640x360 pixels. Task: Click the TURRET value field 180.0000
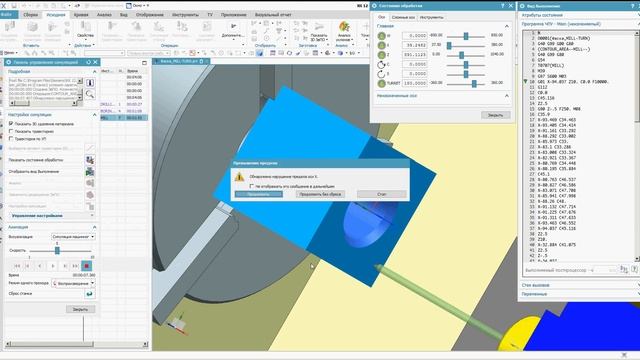(x=415, y=83)
